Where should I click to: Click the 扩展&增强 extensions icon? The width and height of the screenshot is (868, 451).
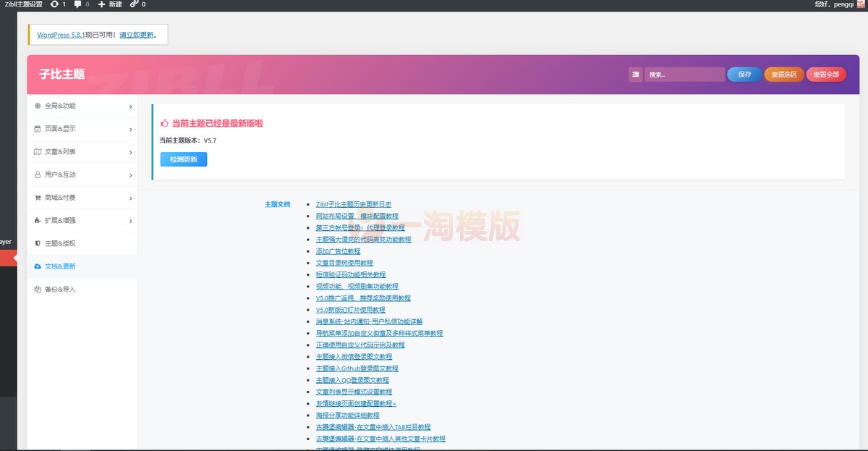point(37,221)
